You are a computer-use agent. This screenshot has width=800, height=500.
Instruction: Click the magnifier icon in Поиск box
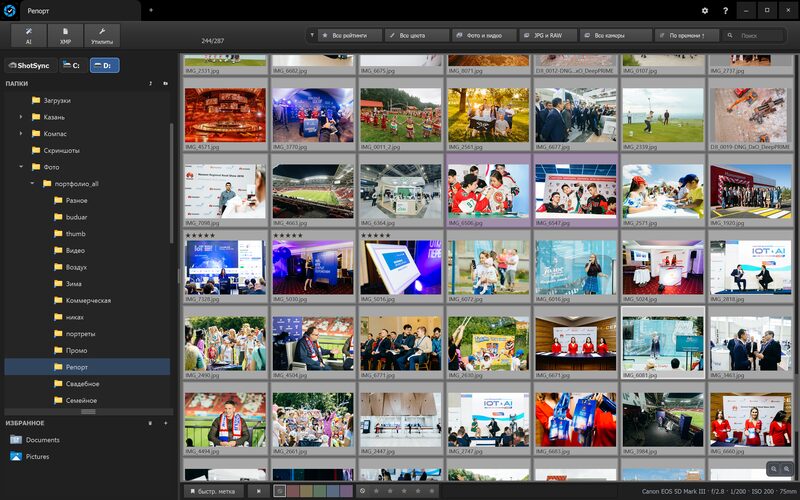(x=730, y=35)
